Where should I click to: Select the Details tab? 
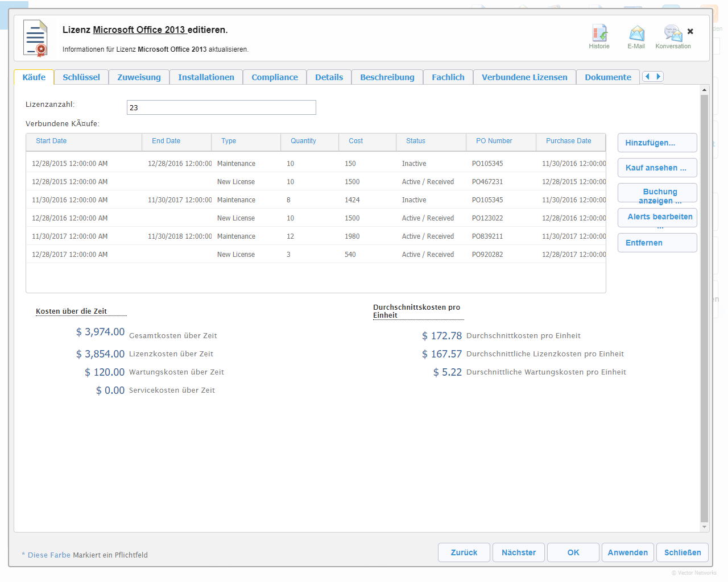tap(329, 77)
